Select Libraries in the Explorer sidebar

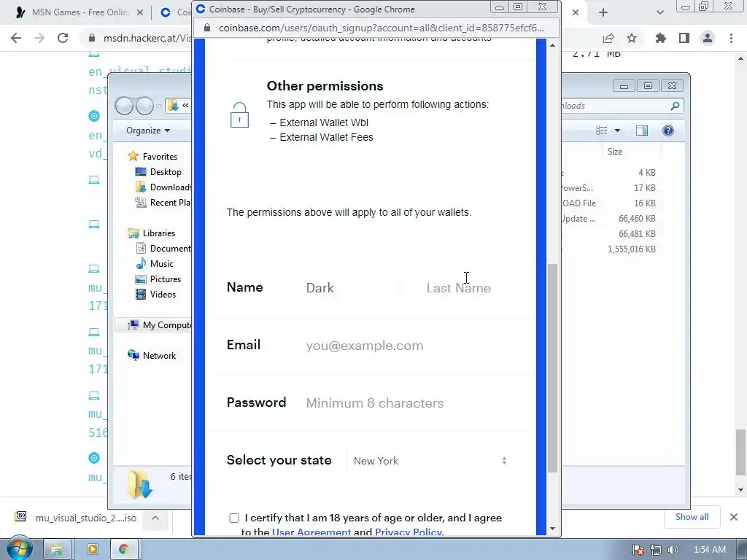point(158,233)
